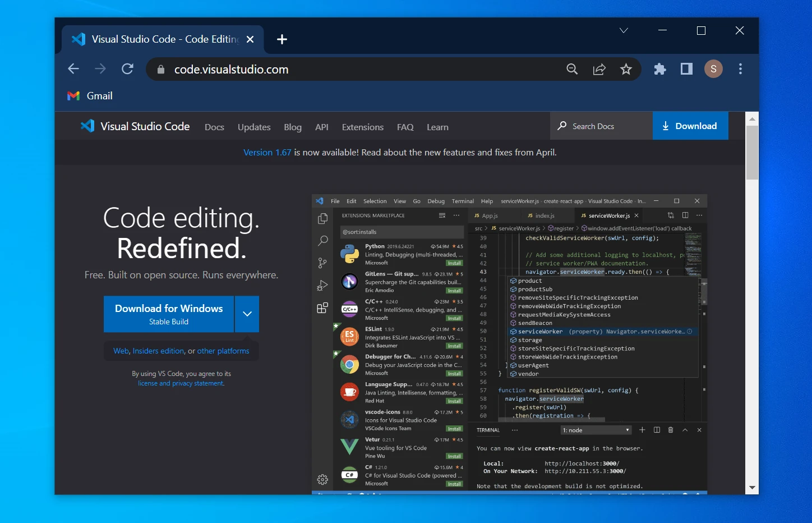The height and width of the screenshot is (523, 812).
Task: Click the Run and Debug activity bar icon
Action: (x=322, y=285)
